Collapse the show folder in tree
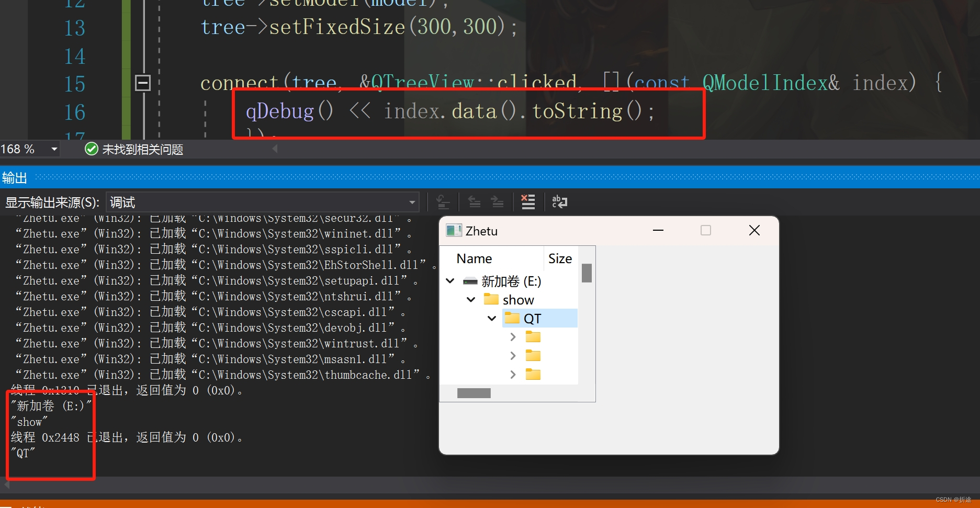 (x=471, y=300)
